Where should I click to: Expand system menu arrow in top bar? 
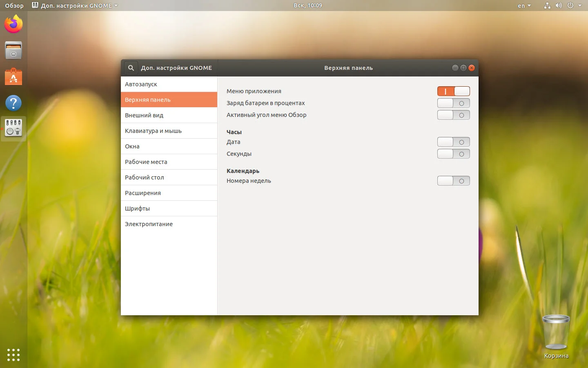580,6
